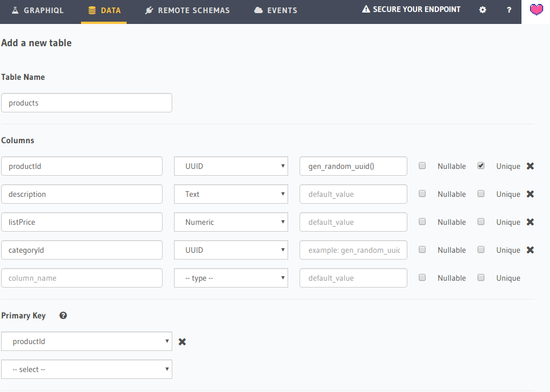Screen dimensions: 550x392
Task: Enable Nullable for description column
Action: (x=422, y=194)
